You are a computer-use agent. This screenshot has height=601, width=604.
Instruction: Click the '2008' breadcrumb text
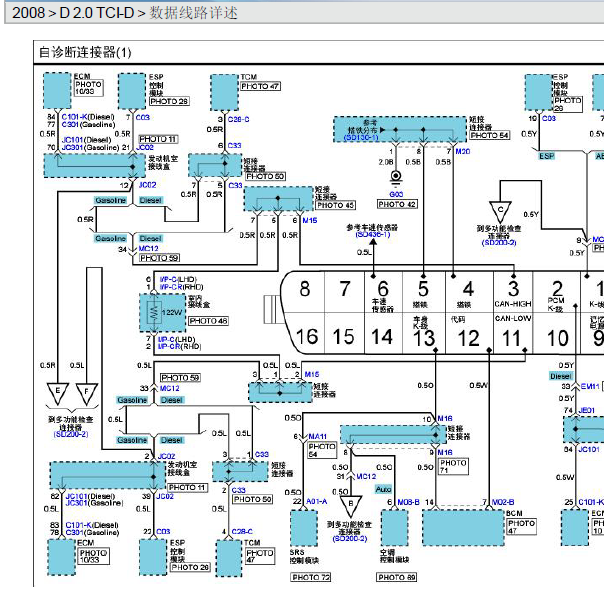pyautogui.click(x=29, y=13)
